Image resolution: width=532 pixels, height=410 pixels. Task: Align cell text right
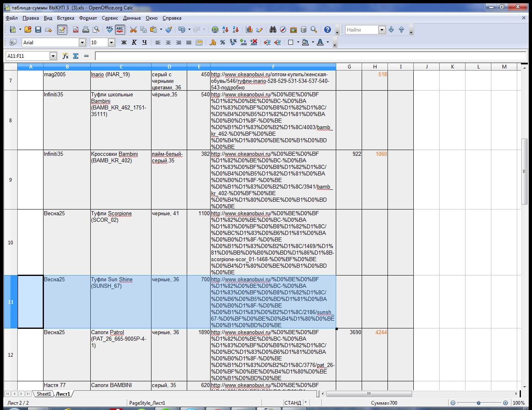tap(179, 42)
